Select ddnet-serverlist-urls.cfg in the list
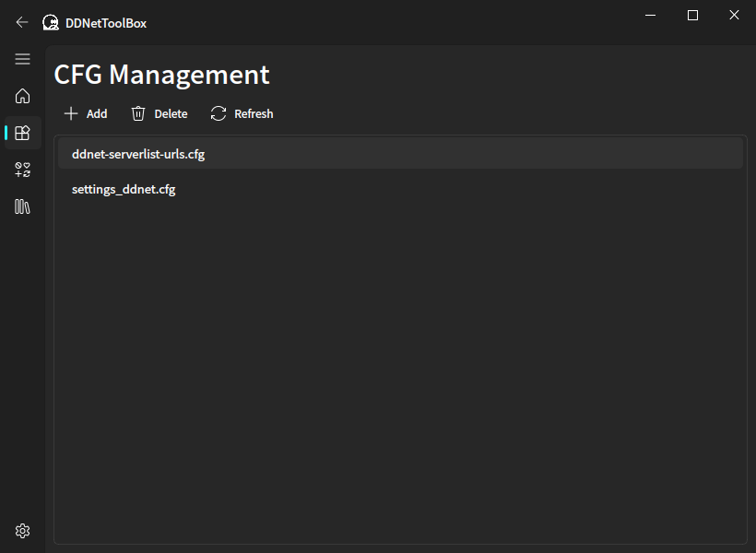756x553 pixels. (400, 154)
